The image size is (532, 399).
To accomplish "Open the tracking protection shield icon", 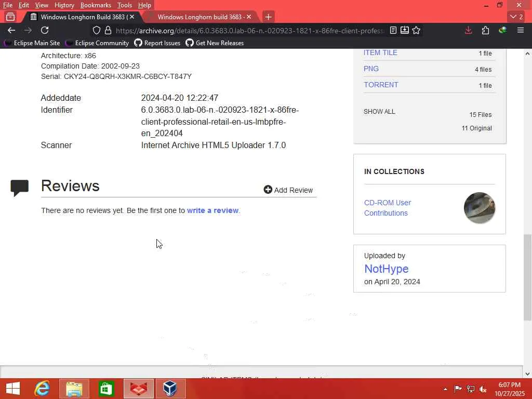I will coord(97,31).
